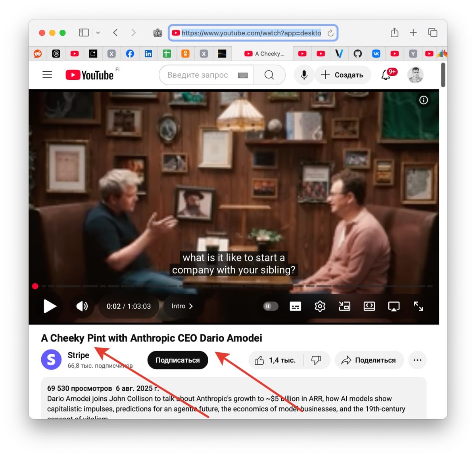Click the Подписаться subscribe button
The width and height of the screenshot is (476, 457).
[178, 360]
